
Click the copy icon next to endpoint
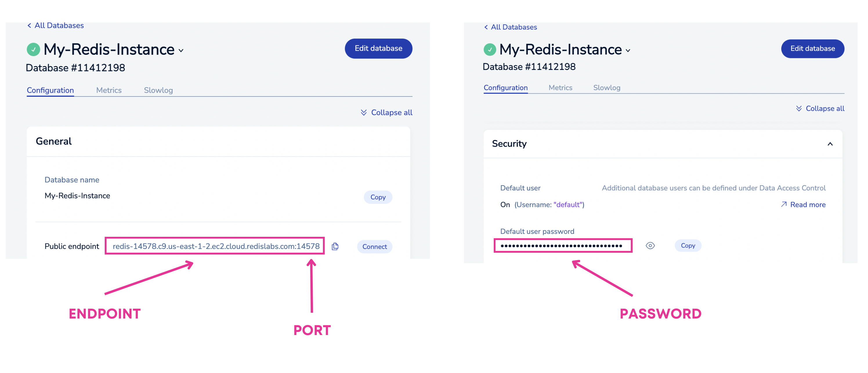[x=335, y=245]
